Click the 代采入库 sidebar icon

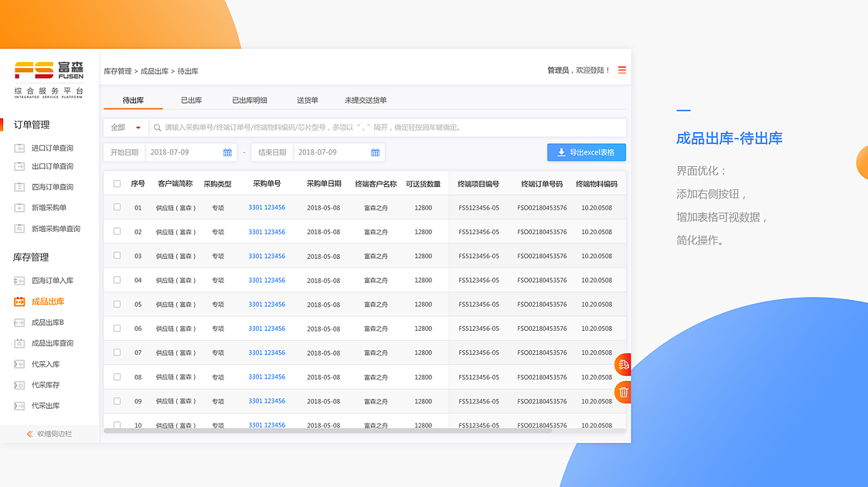[x=19, y=364]
